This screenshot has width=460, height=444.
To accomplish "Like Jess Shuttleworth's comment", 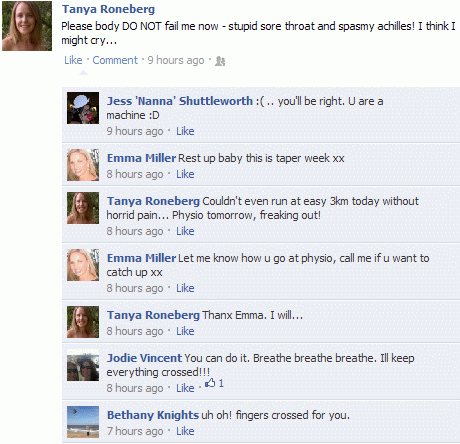I will pos(185,131).
